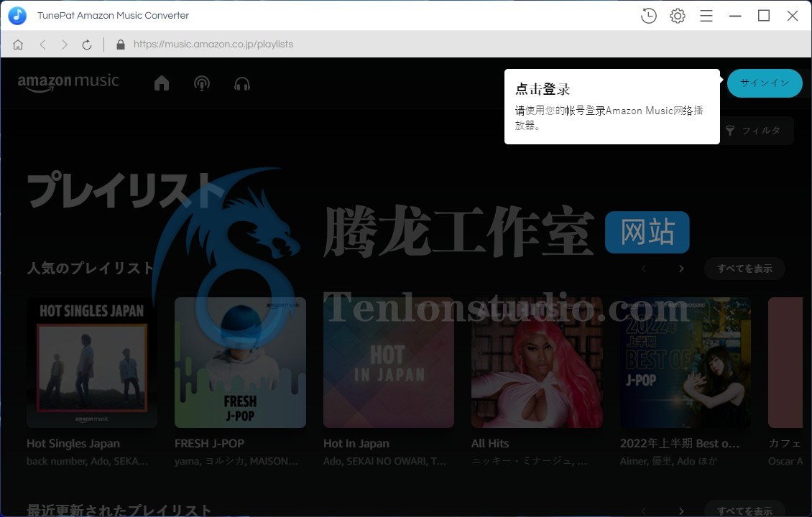812x517 pixels.
Task: Click the 2022年上半期 Best o... title
Action: [680, 444]
